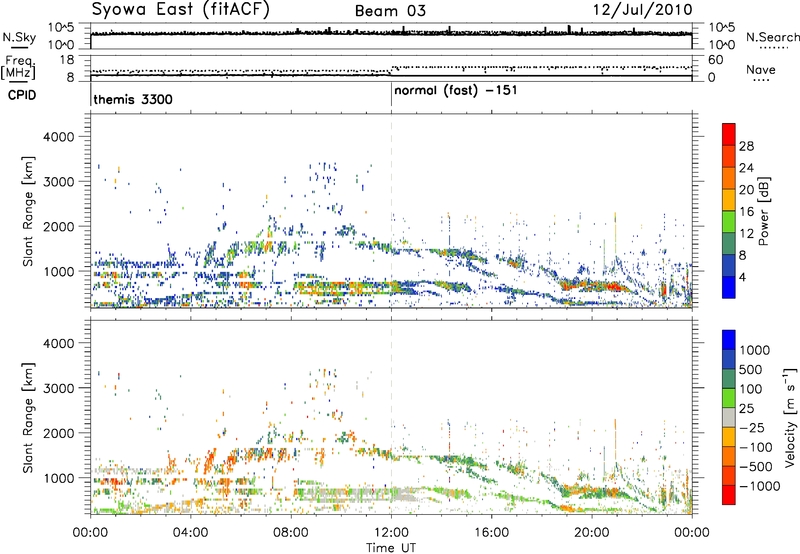The width and height of the screenshot is (800, 554).
Task: Select the 'Beam 03' label
Action: coord(390,11)
